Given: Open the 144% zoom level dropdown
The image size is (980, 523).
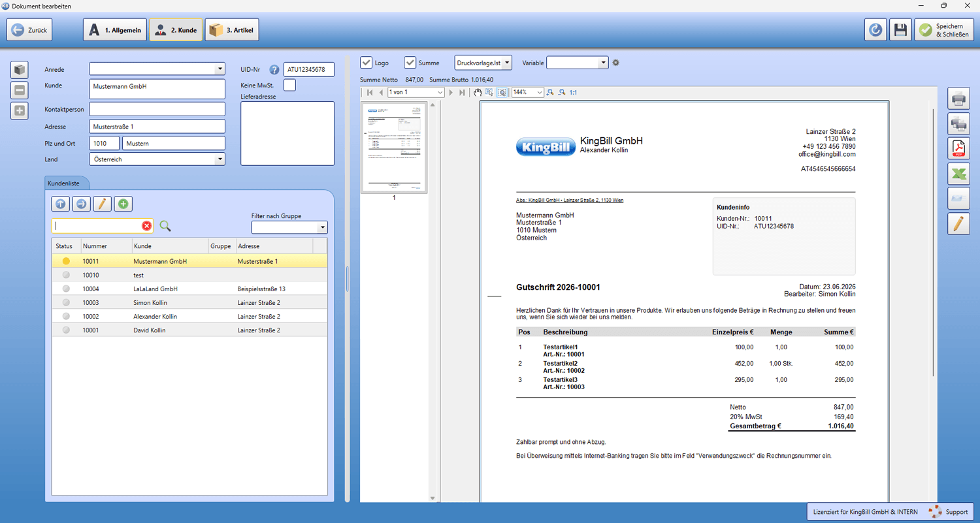Looking at the screenshot, I should pyautogui.click(x=527, y=93).
